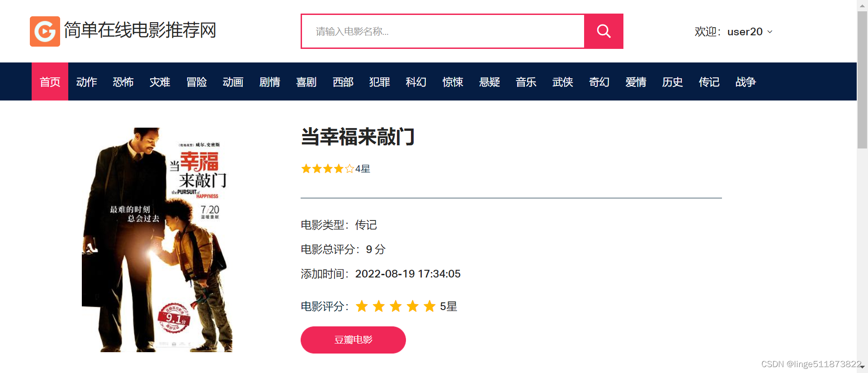Click the movie poster image

point(157,240)
